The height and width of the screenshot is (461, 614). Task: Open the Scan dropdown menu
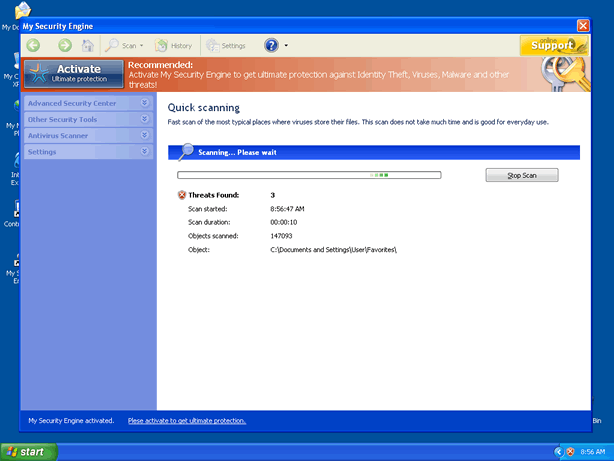(127, 45)
